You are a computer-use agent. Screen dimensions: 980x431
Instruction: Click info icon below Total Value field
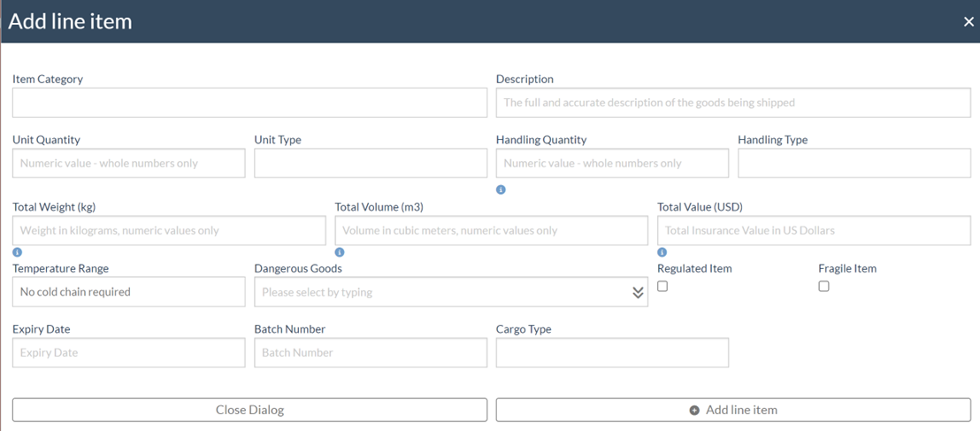click(x=662, y=253)
